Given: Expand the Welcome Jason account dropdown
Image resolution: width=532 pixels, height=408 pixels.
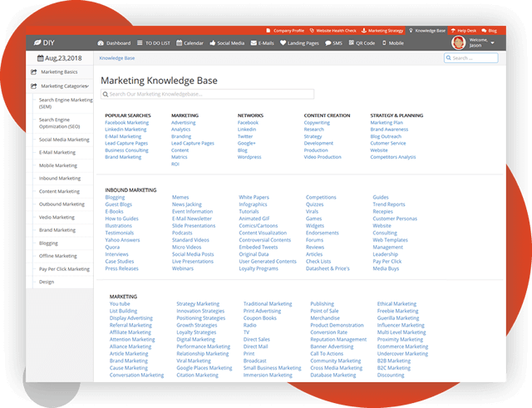Looking at the screenshot, I should click(x=492, y=42).
